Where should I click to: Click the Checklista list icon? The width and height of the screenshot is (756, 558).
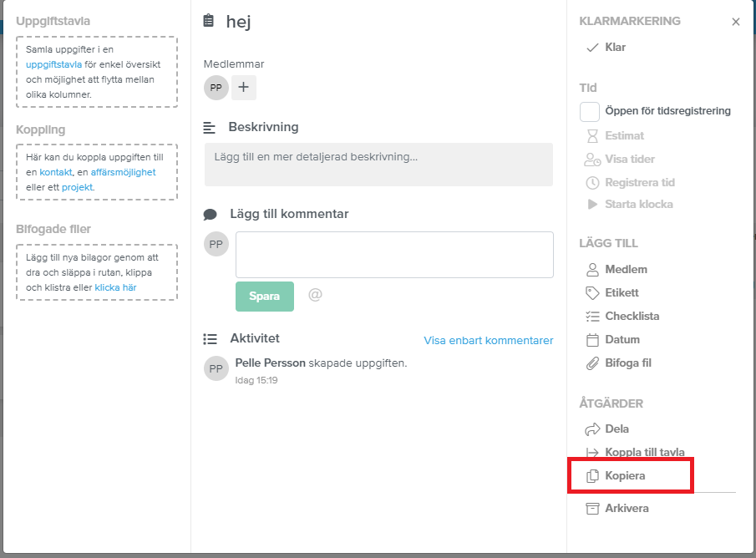[592, 317]
